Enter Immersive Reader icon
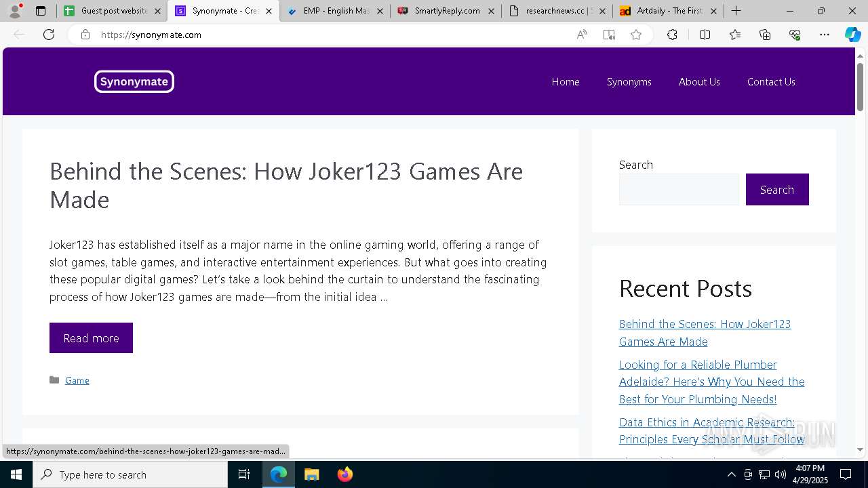This screenshot has height=488, width=868. (x=609, y=35)
